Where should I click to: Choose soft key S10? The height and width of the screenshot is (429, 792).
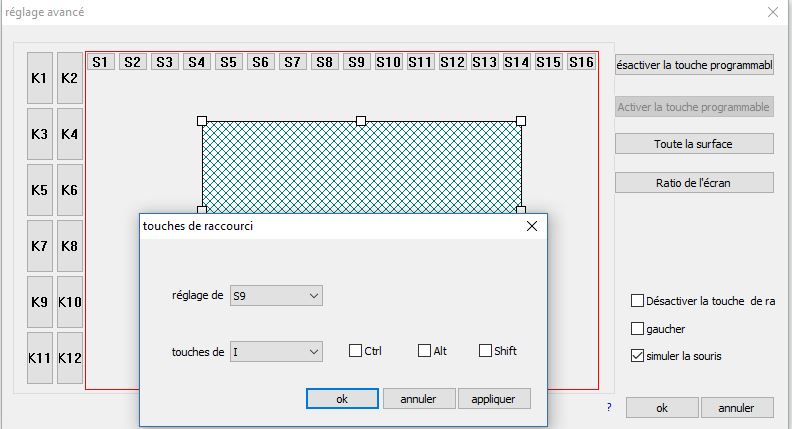pyautogui.click(x=388, y=62)
